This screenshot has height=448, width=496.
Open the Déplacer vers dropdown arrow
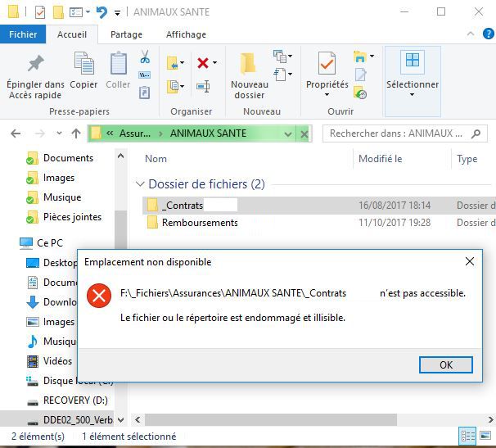[183, 62]
